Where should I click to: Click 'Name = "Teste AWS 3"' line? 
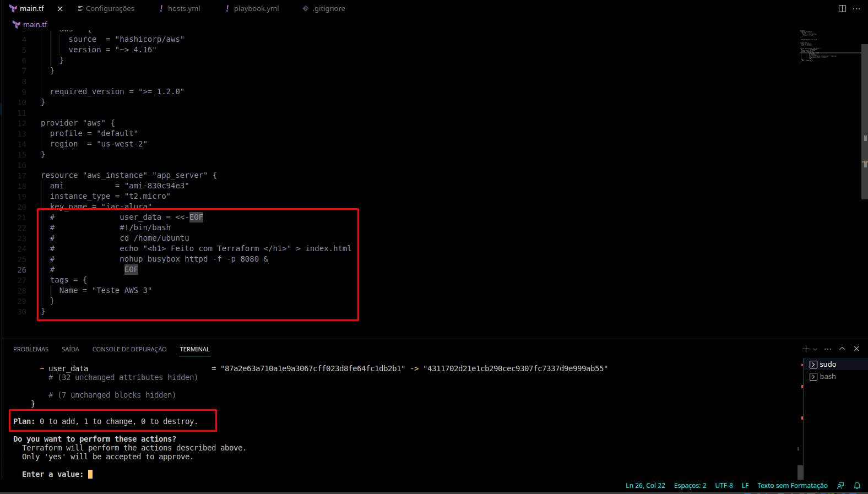coord(105,291)
